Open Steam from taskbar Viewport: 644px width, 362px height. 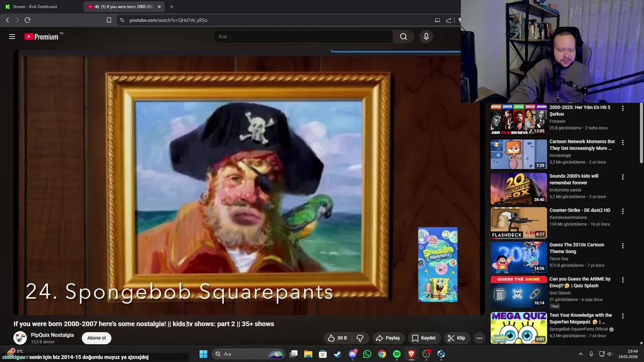[338, 354]
